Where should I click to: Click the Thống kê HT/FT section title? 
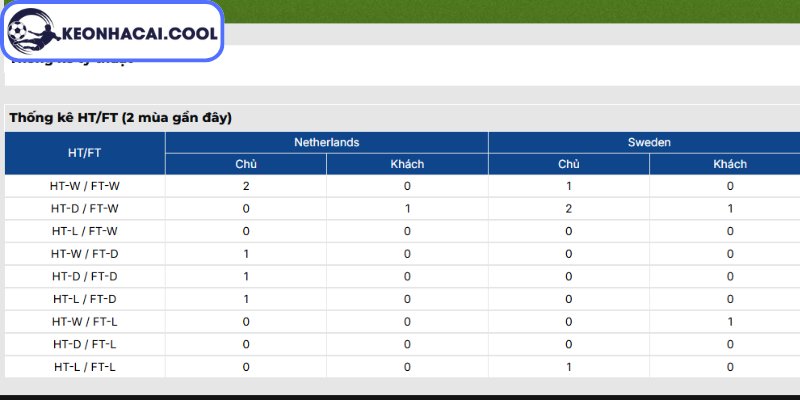pyautogui.click(x=120, y=118)
